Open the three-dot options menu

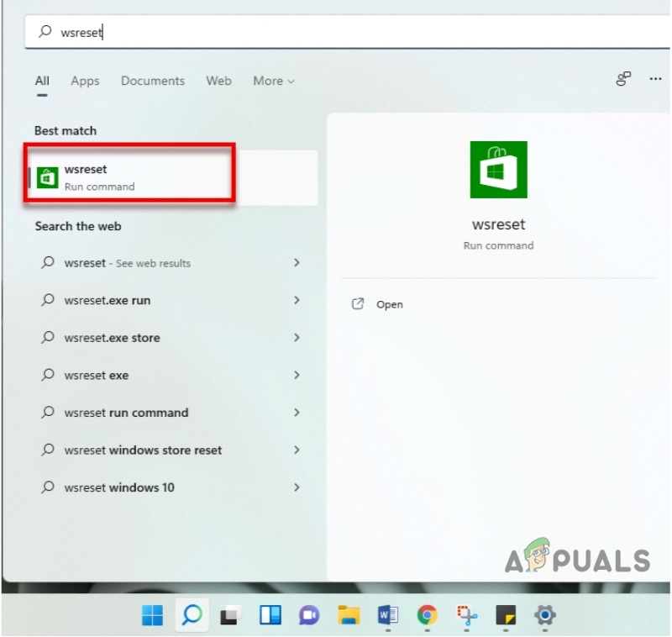coord(655,79)
